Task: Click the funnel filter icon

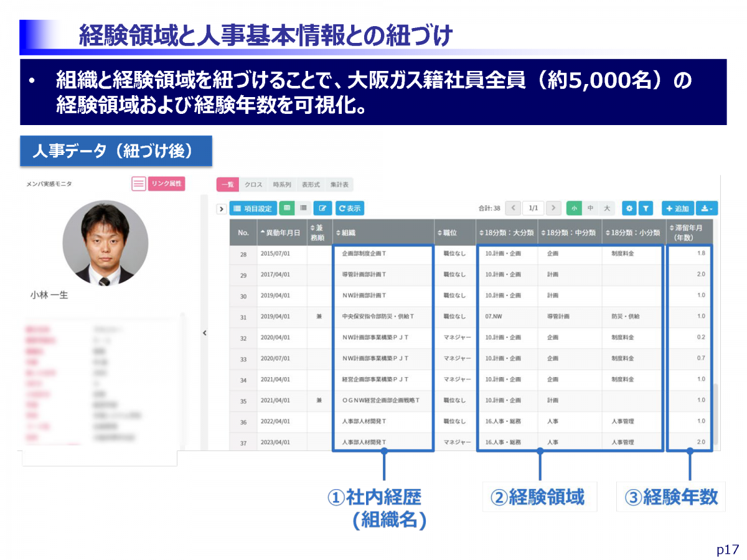Action: click(x=646, y=208)
